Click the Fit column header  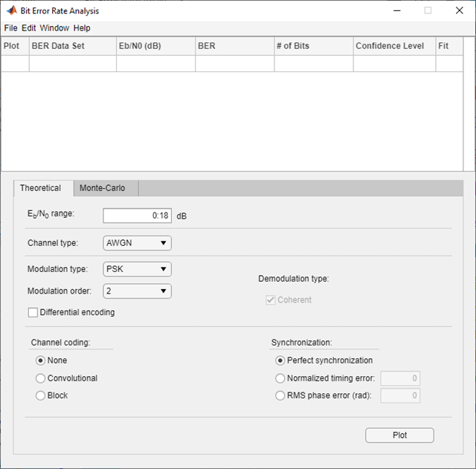click(x=449, y=46)
